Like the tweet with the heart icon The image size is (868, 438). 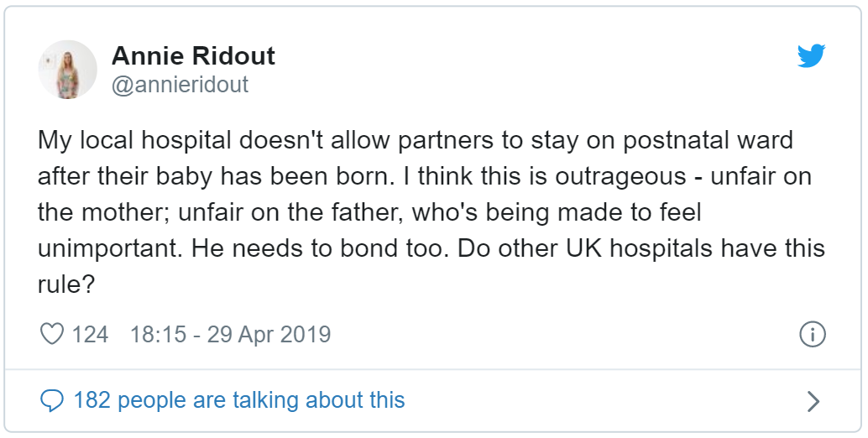[52, 334]
